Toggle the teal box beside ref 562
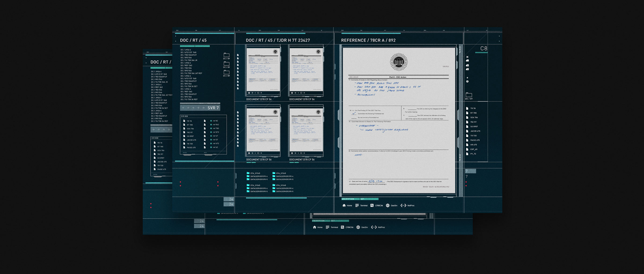The width and height of the screenshot is (644, 274). coord(211,125)
